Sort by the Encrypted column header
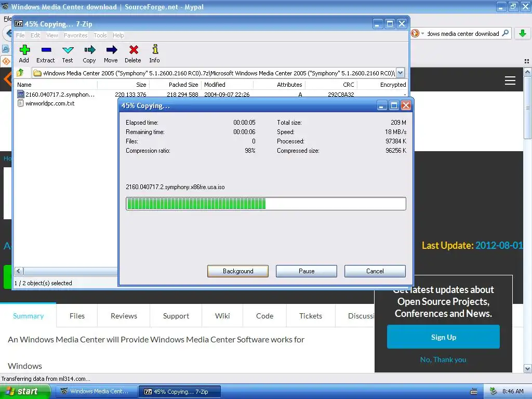 [x=382, y=85]
